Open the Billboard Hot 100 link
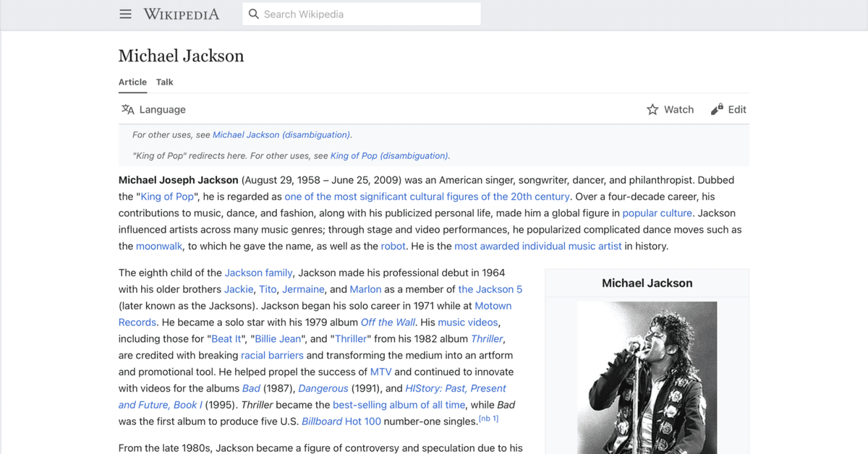Screen dimensions: 868x454 coord(341,421)
